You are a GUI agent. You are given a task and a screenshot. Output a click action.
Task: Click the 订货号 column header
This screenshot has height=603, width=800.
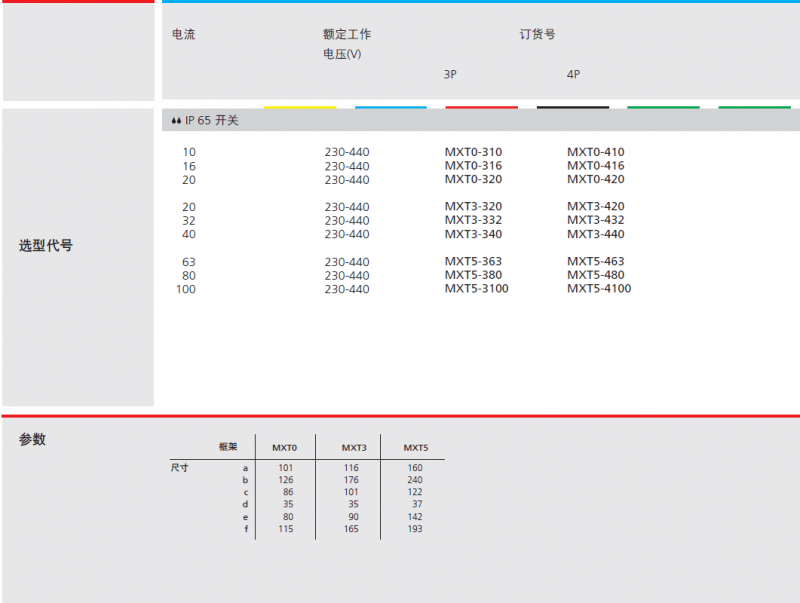[537, 34]
